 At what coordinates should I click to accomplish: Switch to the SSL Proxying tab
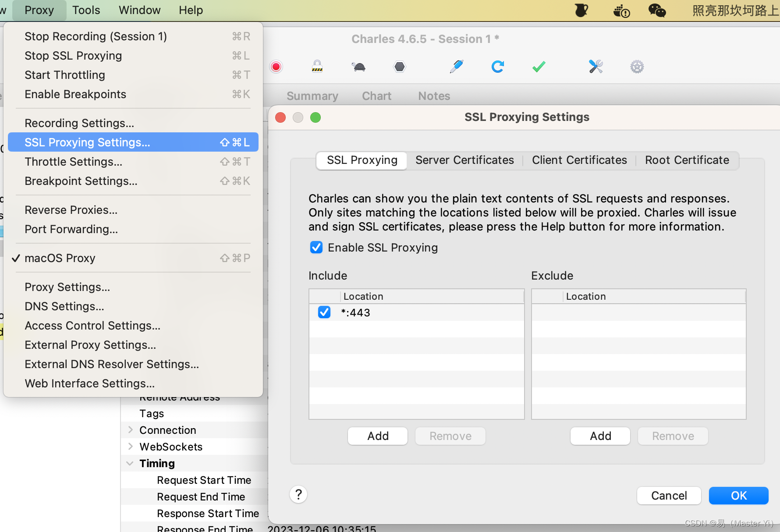[x=362, y=160]
